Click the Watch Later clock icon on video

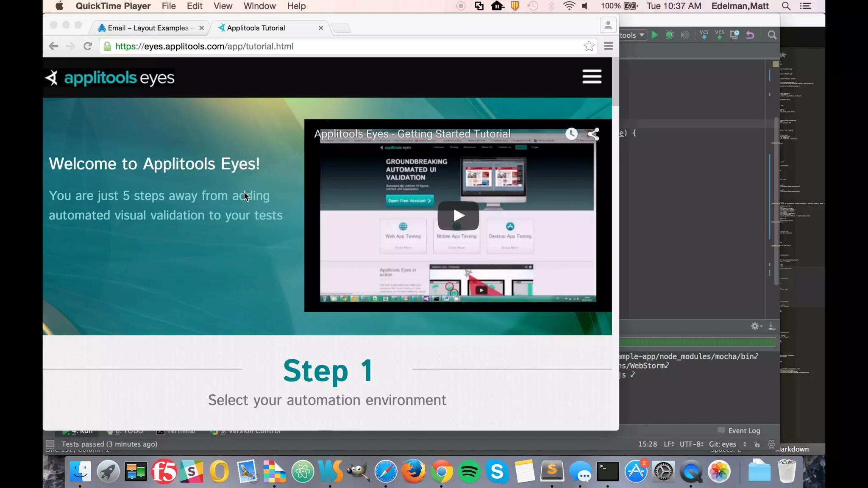click(571, 134)
